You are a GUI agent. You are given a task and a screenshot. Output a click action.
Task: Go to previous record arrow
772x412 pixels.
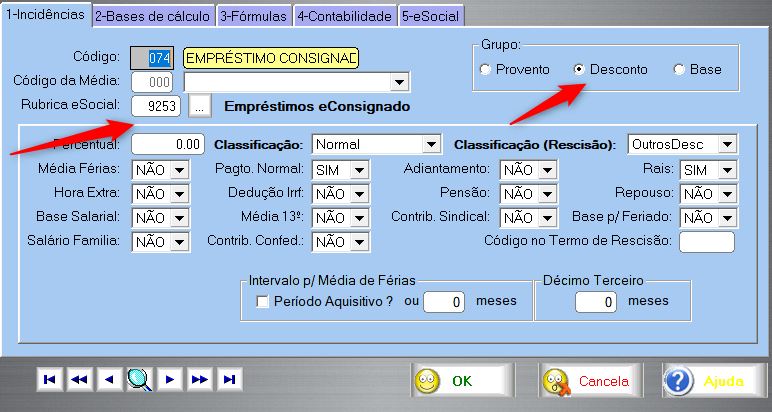(110, 380)
